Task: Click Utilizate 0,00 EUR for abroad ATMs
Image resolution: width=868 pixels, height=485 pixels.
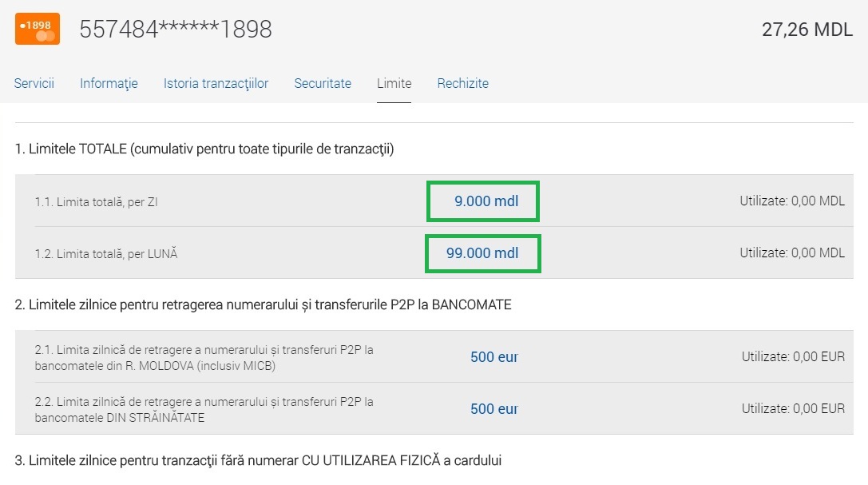Action: point(793,409)
